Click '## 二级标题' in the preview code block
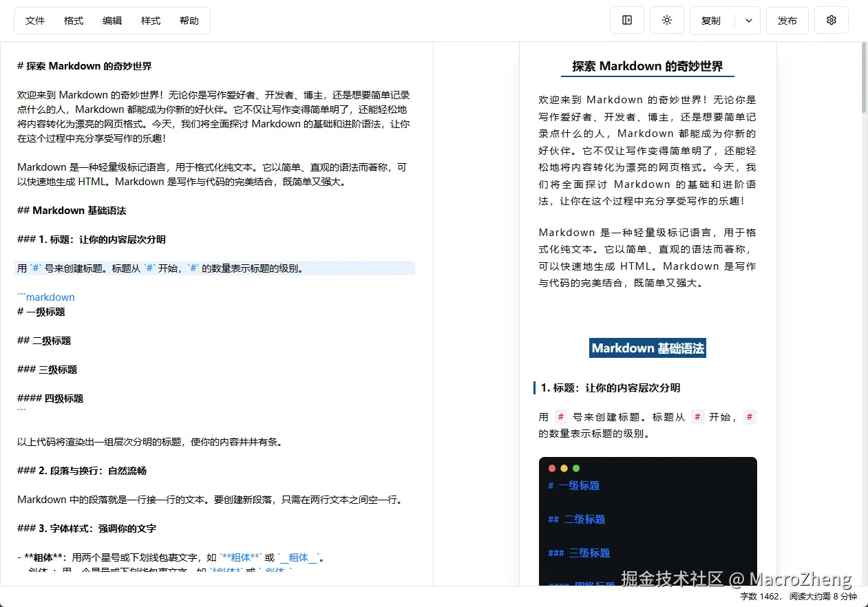This screenshot has height=607, width=868. point(577,520)
